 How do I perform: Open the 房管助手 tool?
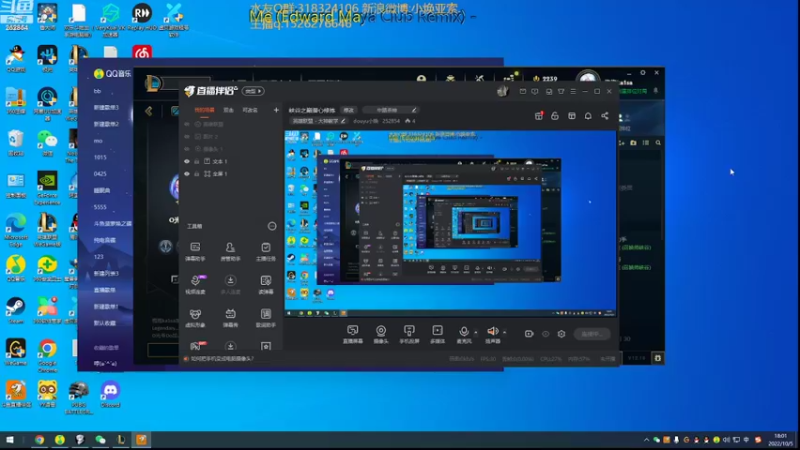(x=230, y=252)
